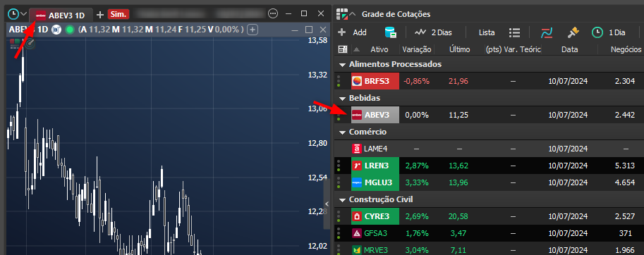Sort by the Ativo column header
644x255 pixels.
point(379,49)
